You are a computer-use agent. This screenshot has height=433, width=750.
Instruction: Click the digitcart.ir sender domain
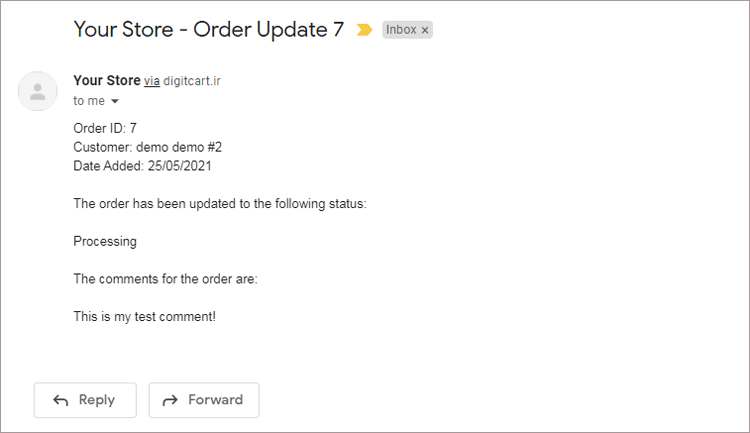192,81
